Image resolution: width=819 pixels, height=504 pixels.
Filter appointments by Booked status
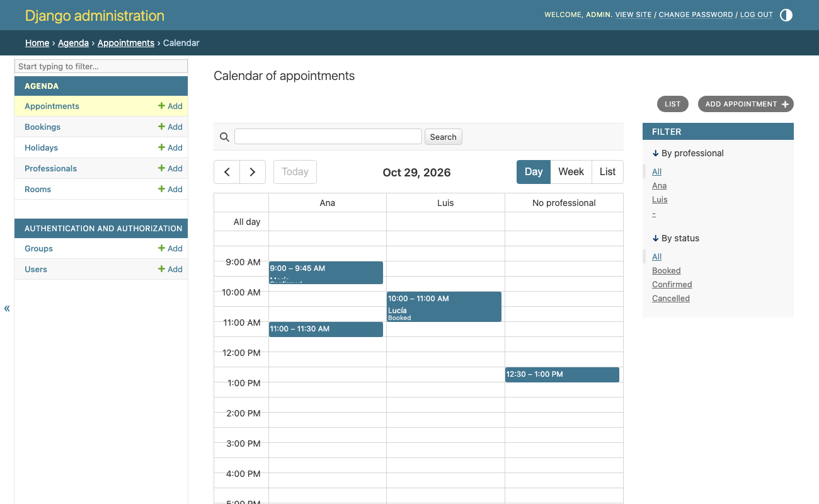pos(667,270)
